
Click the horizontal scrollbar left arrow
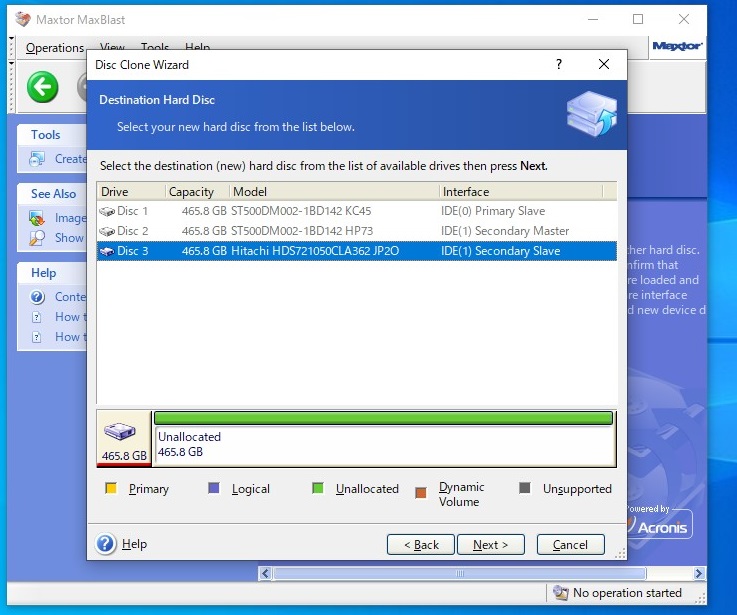(265, 574)
